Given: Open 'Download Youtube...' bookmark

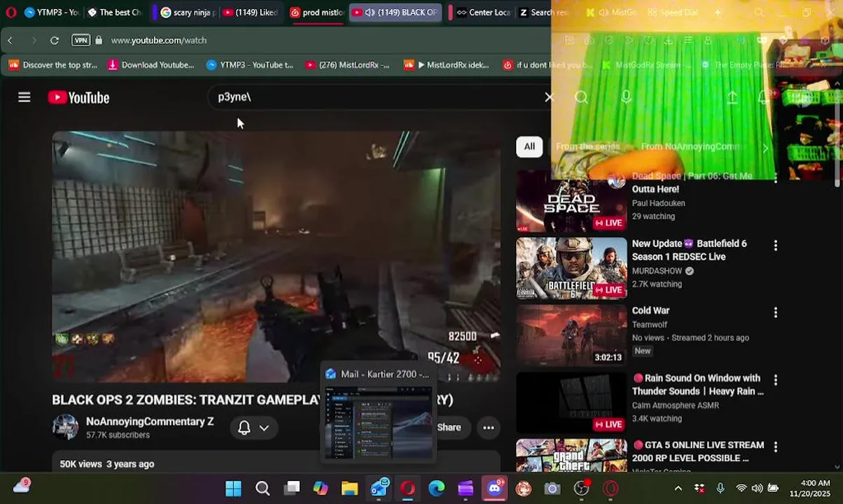Looking at the screenshot, I should click(x=151, y=65).
